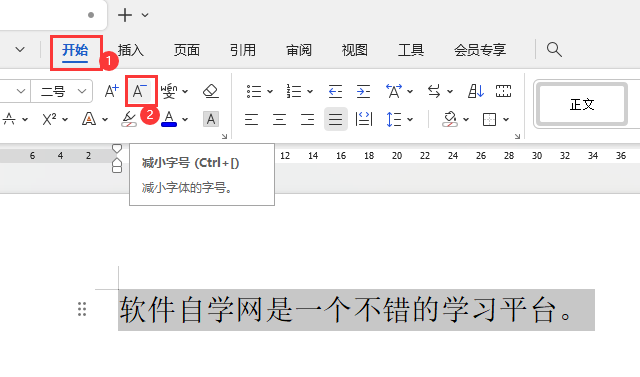Expand line spacing options arrow
The image size is (640, 377).
(410, 120)
